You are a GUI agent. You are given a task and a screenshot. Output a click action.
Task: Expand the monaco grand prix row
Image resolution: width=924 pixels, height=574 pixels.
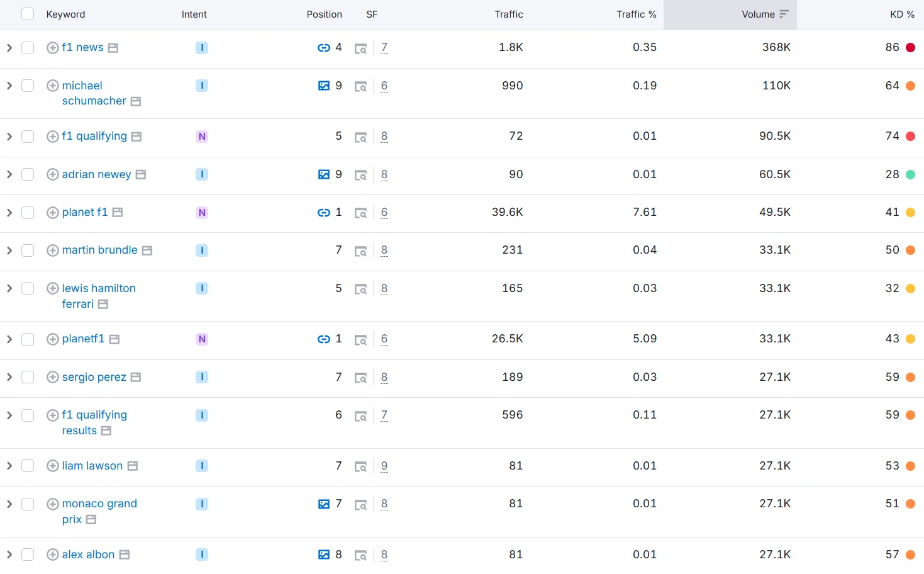9,504
